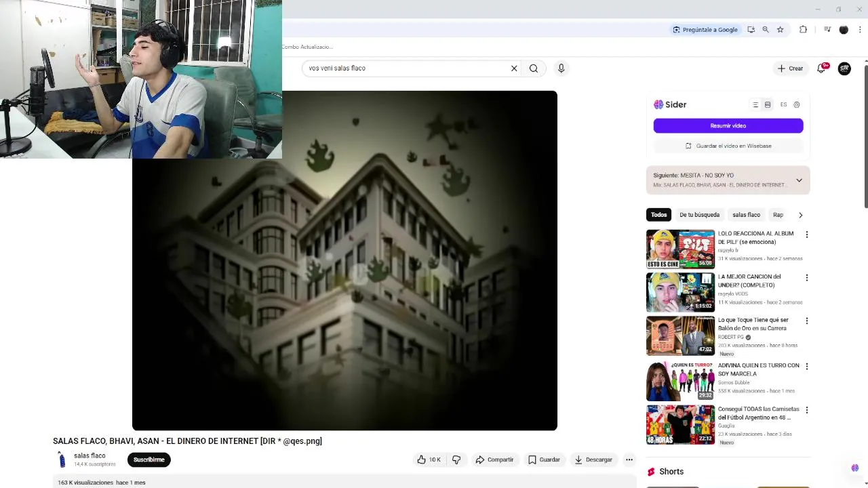
Task: Open Chrome three-dot menu
Action: coord(861,30)
